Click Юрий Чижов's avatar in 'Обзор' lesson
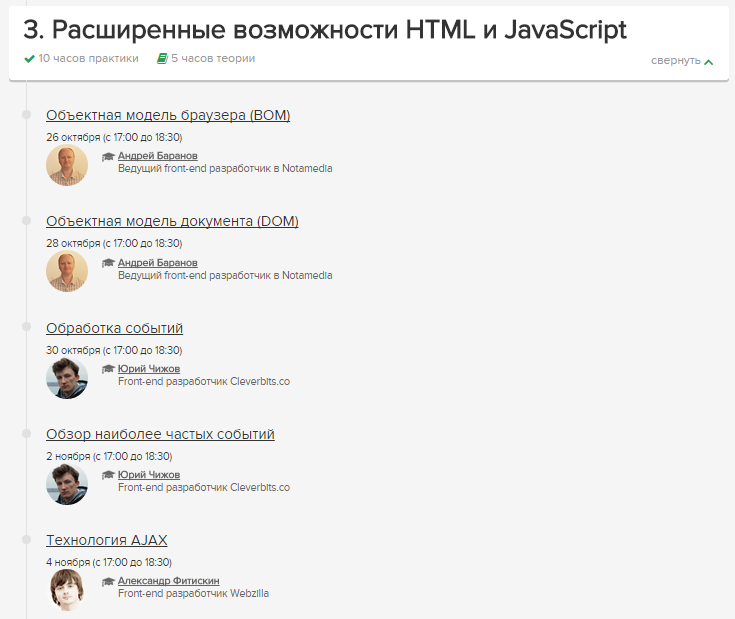735x619 pixels. tap(67, 484)
